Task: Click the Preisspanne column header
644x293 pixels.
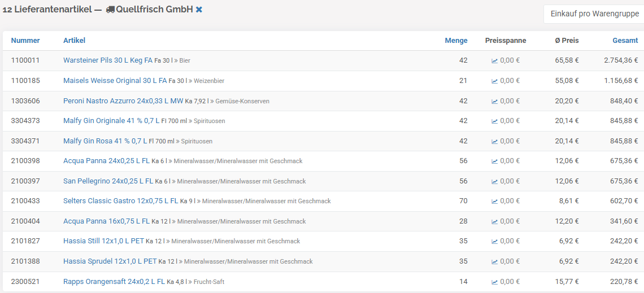Action: click(506, 41)
